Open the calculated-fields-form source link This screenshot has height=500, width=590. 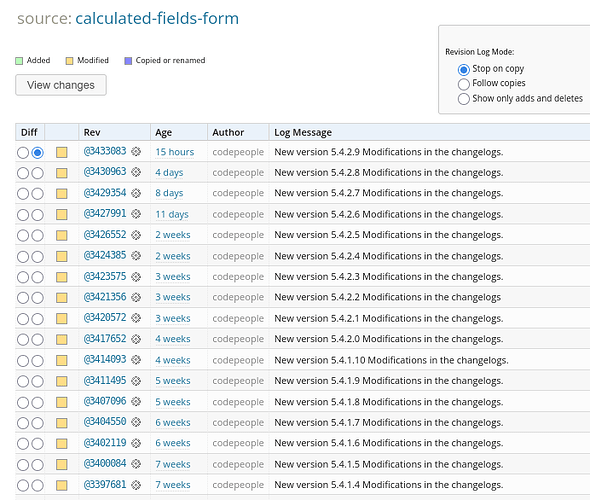click(157, 18)
